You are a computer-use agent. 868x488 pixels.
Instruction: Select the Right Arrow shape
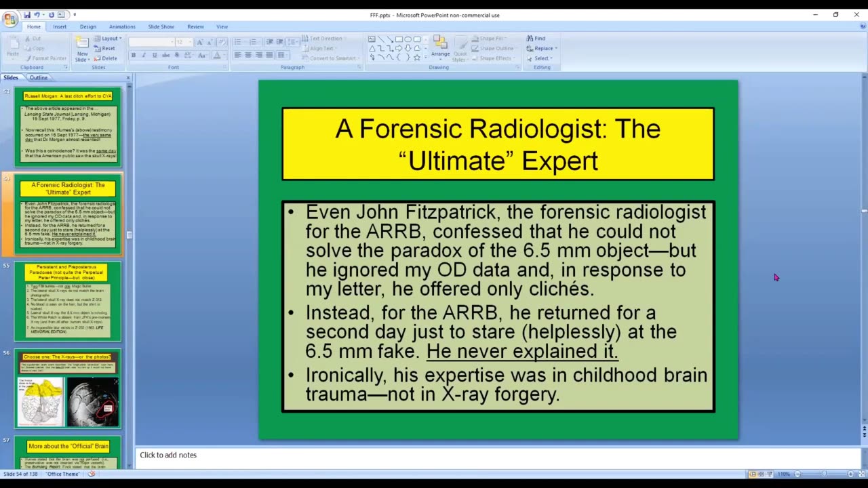[x=399, y=48]
